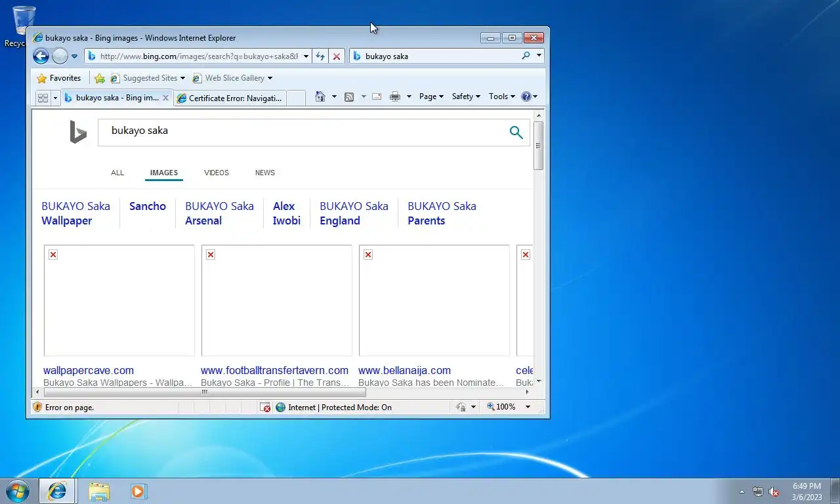Click the teal Bing search magnifier button
Screen dimensions: 840x504
[516, 133]
